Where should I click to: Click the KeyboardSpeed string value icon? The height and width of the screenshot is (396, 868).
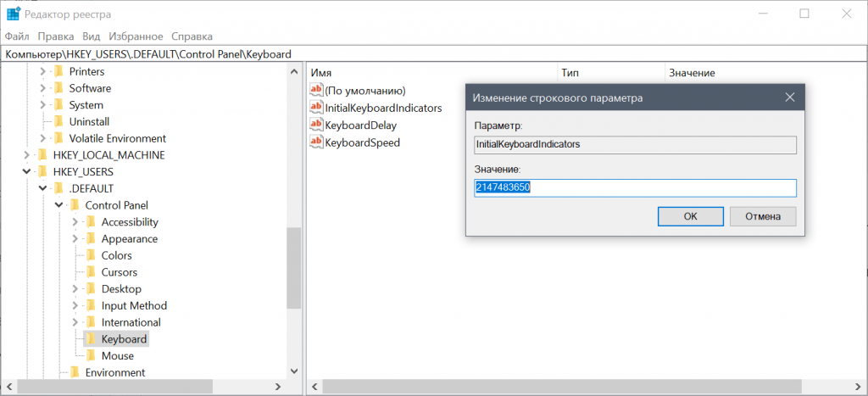317,142
